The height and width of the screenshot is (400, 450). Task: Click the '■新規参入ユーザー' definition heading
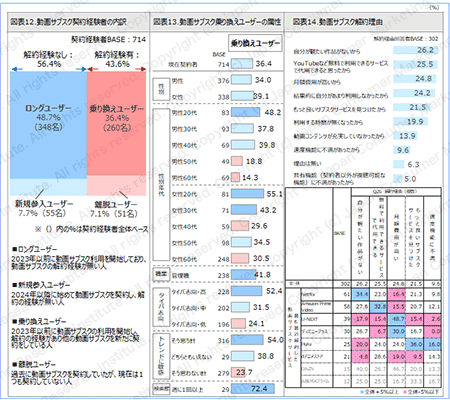(41, 285)
